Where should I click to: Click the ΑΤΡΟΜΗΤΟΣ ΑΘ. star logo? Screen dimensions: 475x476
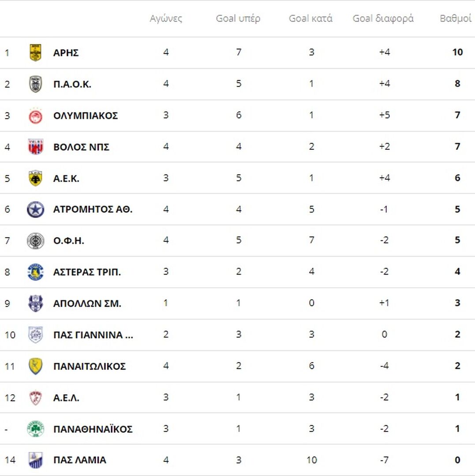point(36,209)
